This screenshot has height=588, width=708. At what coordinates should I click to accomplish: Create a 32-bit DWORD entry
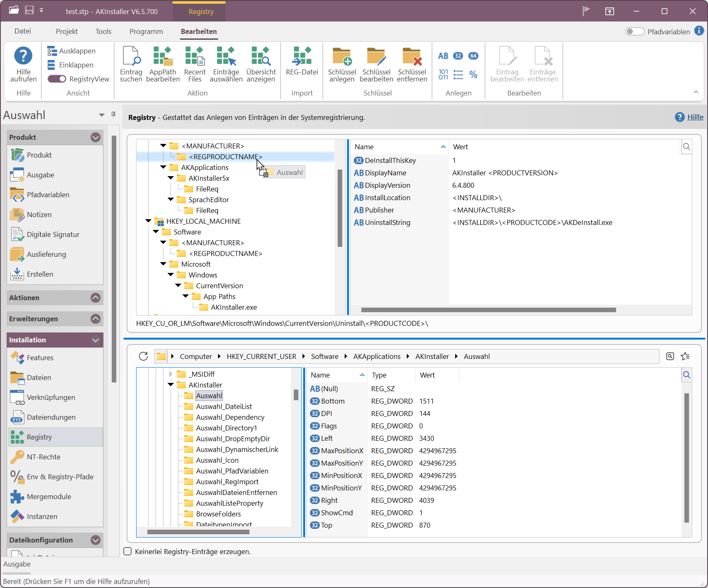(x=458, y=56)
